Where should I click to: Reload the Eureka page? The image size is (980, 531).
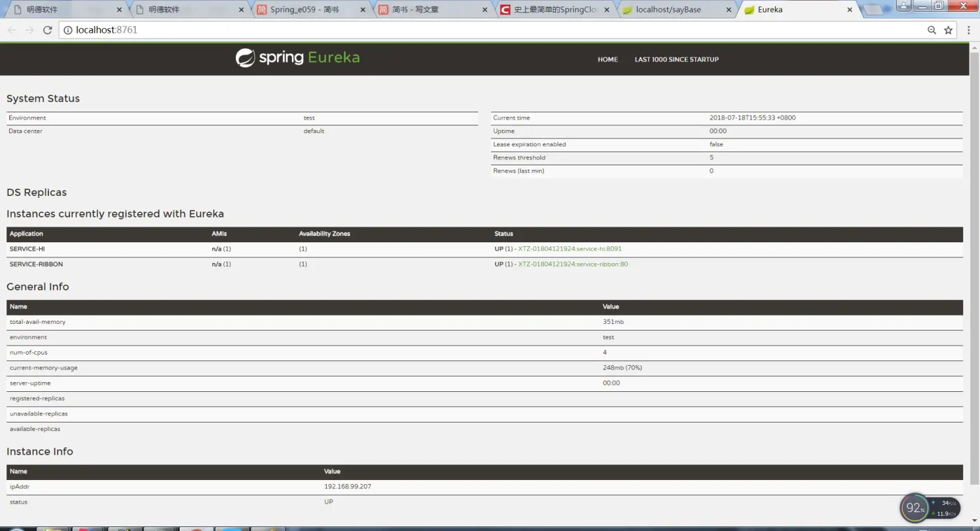(48, 30)
